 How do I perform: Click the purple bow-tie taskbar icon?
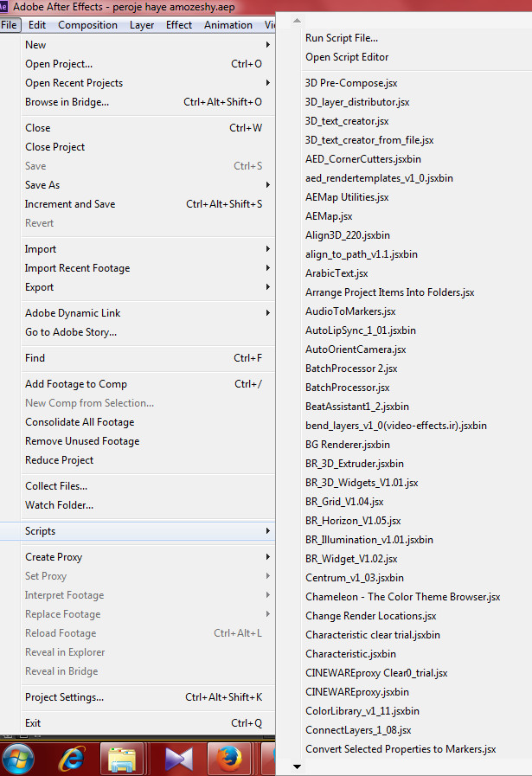[x=178, y=759]
